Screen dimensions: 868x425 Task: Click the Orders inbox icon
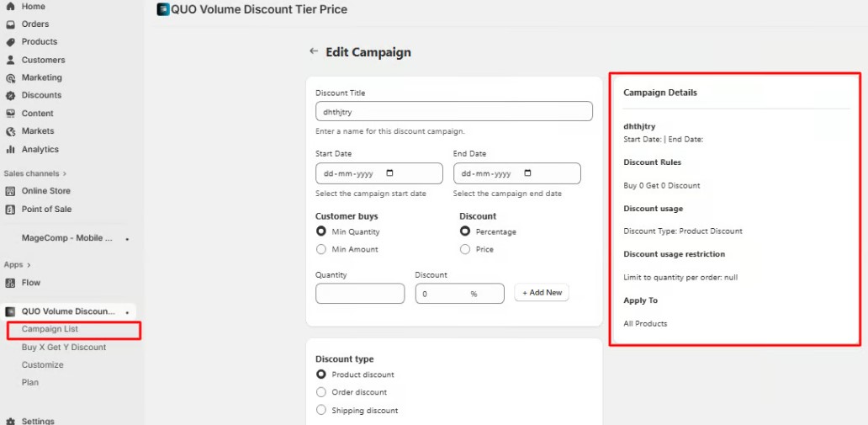point(11,24)
